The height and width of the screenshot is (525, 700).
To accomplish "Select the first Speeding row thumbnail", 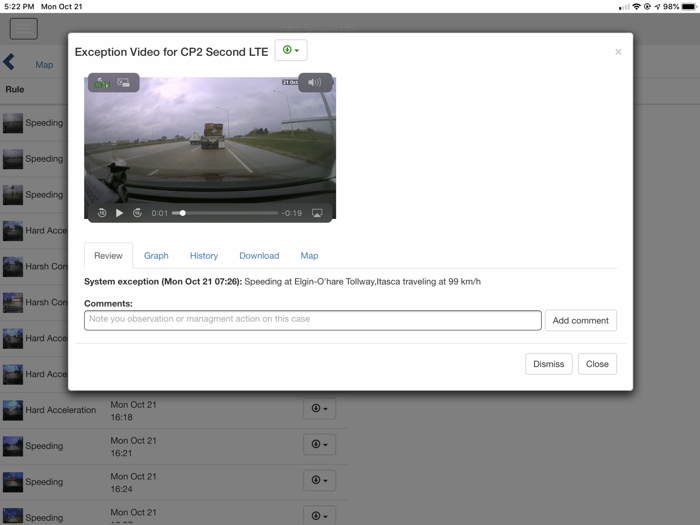I will [x=13, y=123].
